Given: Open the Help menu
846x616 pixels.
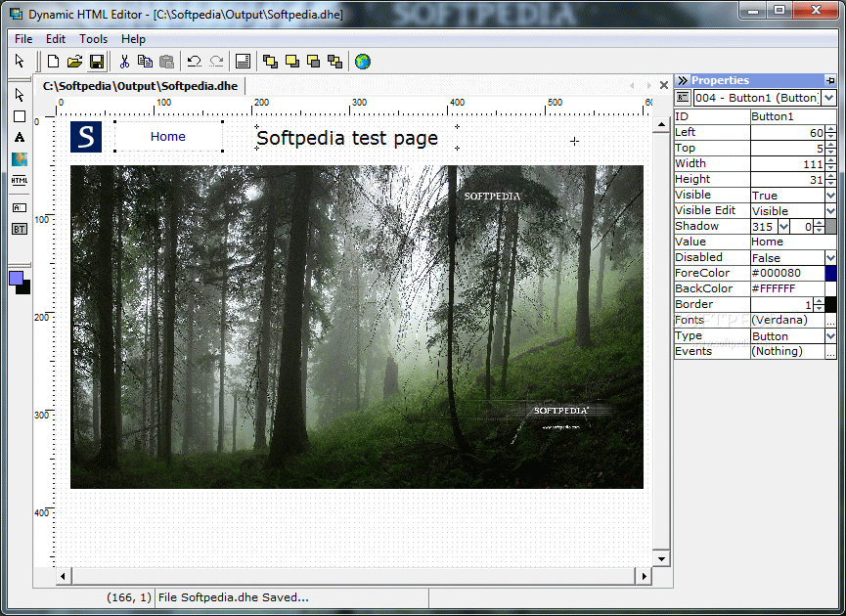Looking at the screenshot, I should tap(133, 39).
